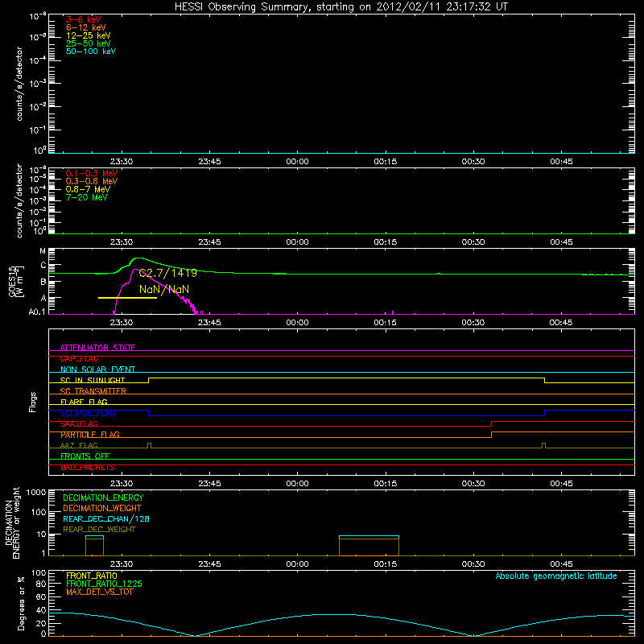This screenshot has height=644, width=644.
Task: Click the MAX_DET_VS_TOT legend label
Action: 99,592
